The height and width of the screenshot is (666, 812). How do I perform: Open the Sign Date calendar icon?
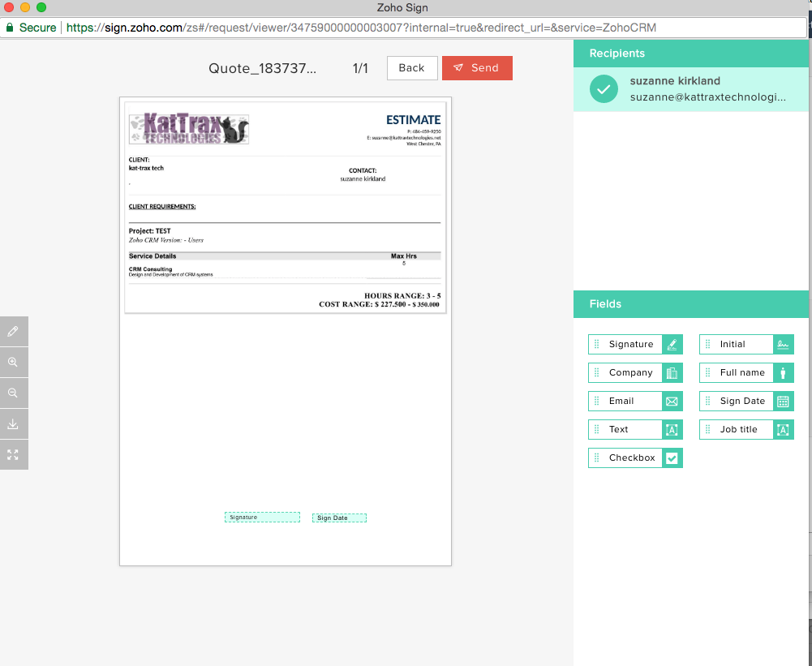point(784,401)
